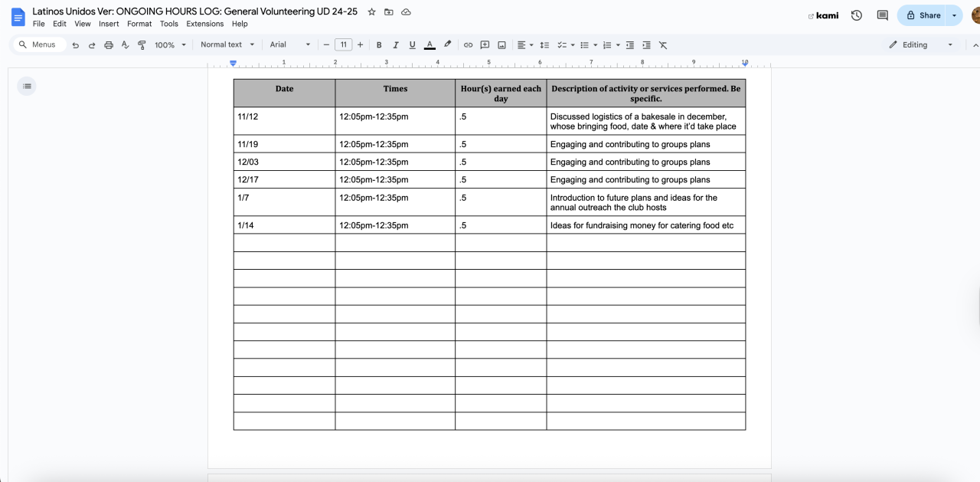Show the document outline

[27, 86]
